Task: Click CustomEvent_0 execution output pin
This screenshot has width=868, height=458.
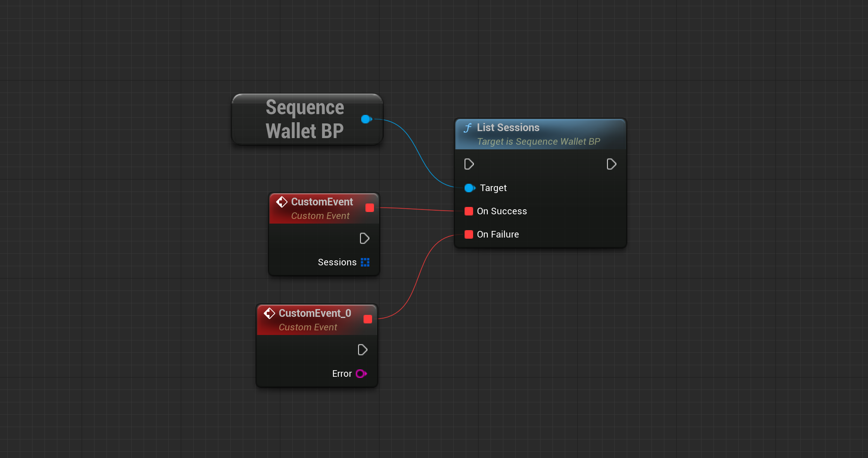Action: click(362, 350)
